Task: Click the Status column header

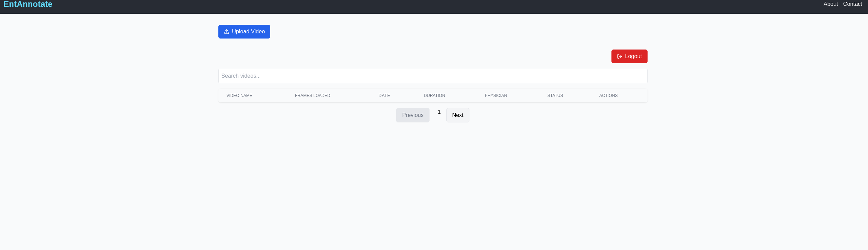Action: 555,96
